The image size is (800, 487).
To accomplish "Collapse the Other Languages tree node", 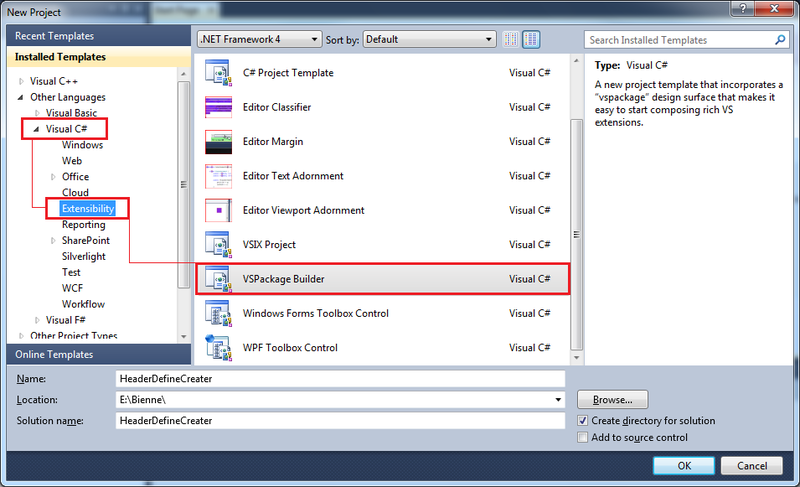I will click(x=21, y=97).
